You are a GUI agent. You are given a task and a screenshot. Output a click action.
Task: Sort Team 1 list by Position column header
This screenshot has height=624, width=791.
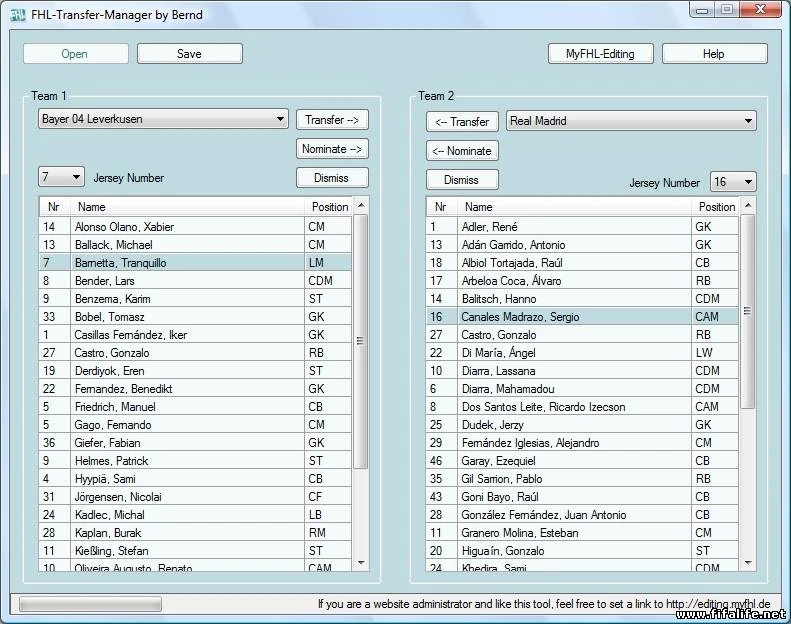click(328, 207)
